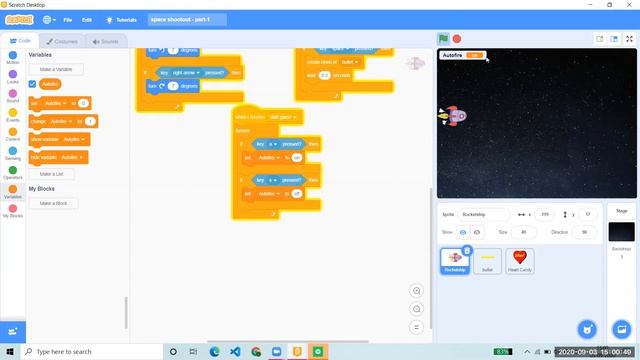The height and width of the screenshot is (360, 640).
Task: Open the Sound blocks category
Action: point(13,96)
